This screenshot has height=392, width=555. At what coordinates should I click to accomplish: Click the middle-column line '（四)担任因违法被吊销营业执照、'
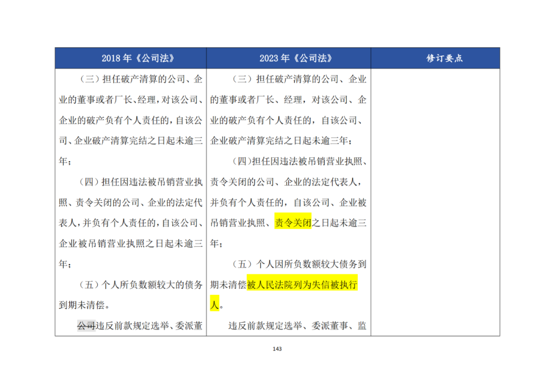[x=300, y=161]
